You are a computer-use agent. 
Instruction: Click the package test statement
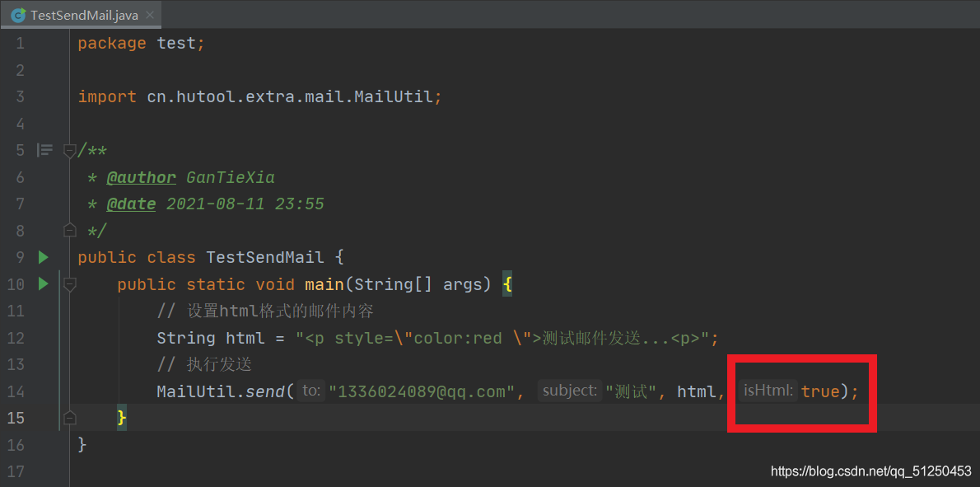[142, 44]
